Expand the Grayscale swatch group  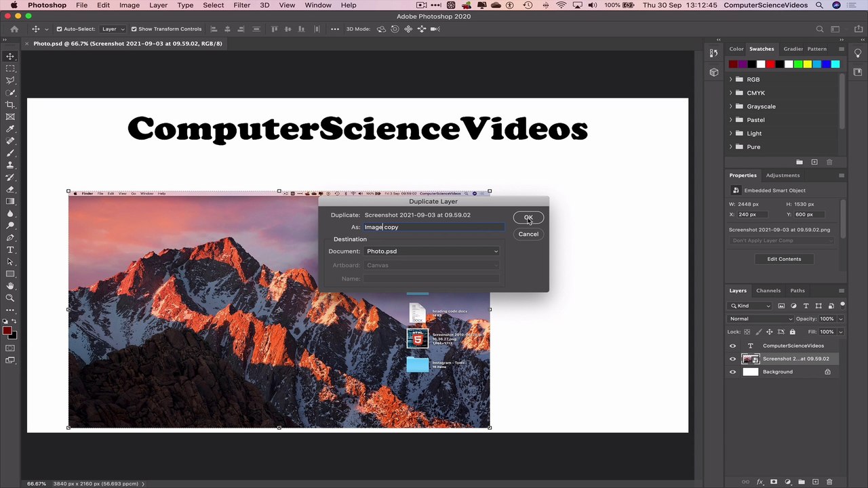pyautogui.click(x=731, y=106)
